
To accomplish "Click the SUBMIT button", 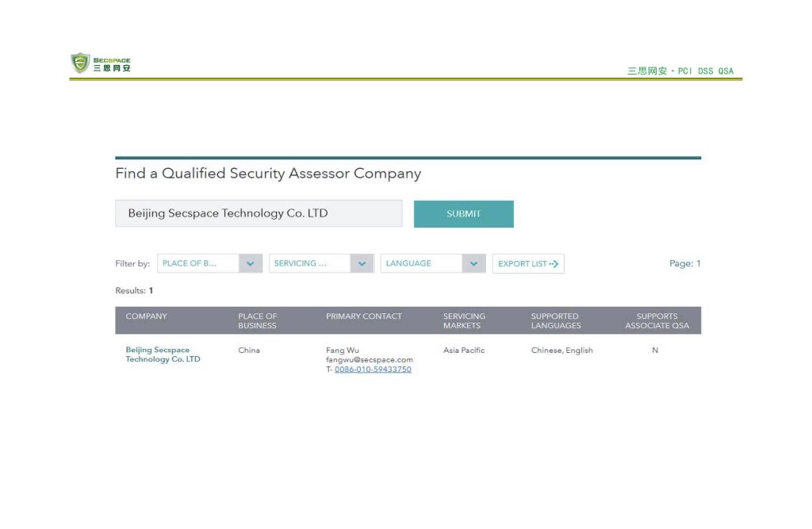I will pyautogui.click(x=463, y=214).
